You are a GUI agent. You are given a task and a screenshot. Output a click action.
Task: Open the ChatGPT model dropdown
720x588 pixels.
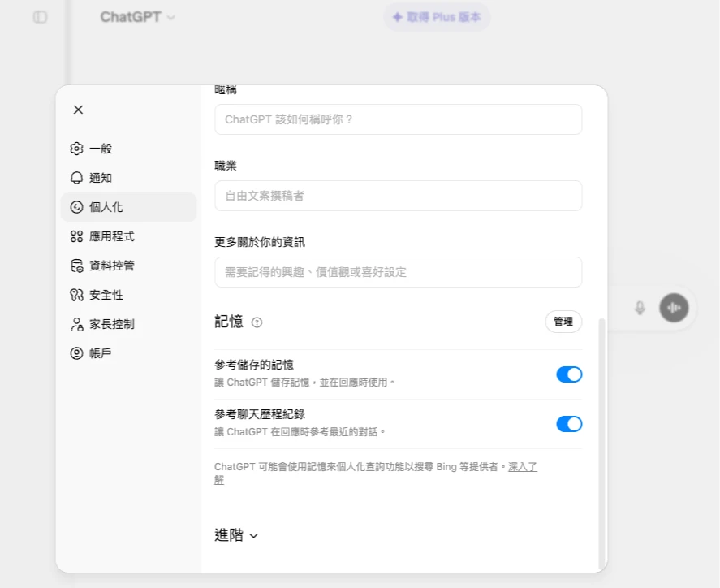[137, 17]
